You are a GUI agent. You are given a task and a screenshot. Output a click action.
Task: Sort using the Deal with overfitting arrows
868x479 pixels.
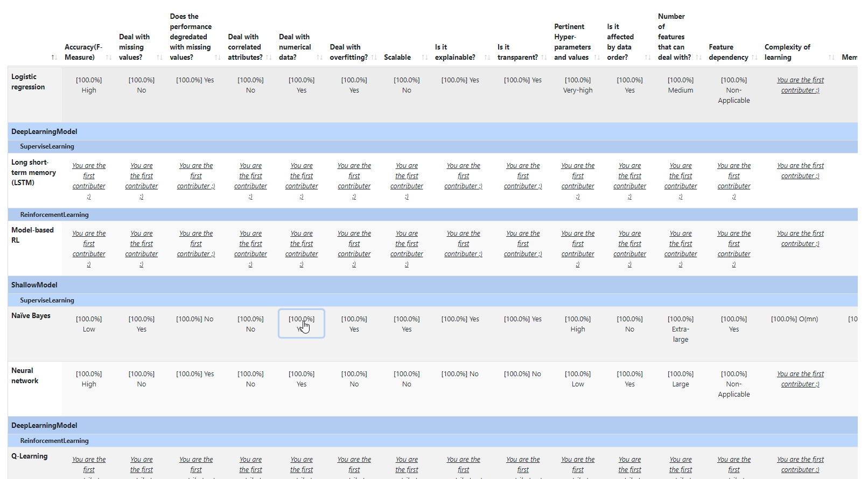click(374, 58)
